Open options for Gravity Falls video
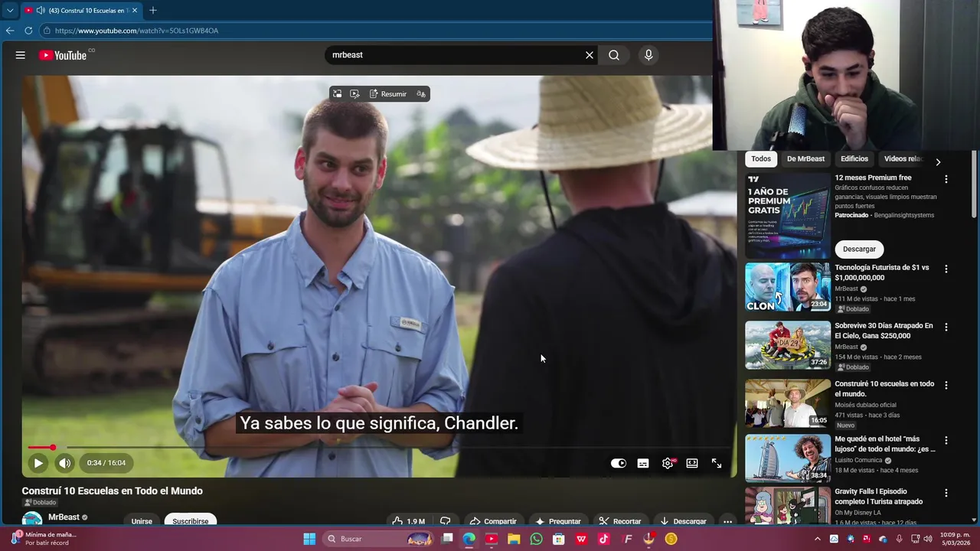The image size is (980, 551). tap(946, 494)
